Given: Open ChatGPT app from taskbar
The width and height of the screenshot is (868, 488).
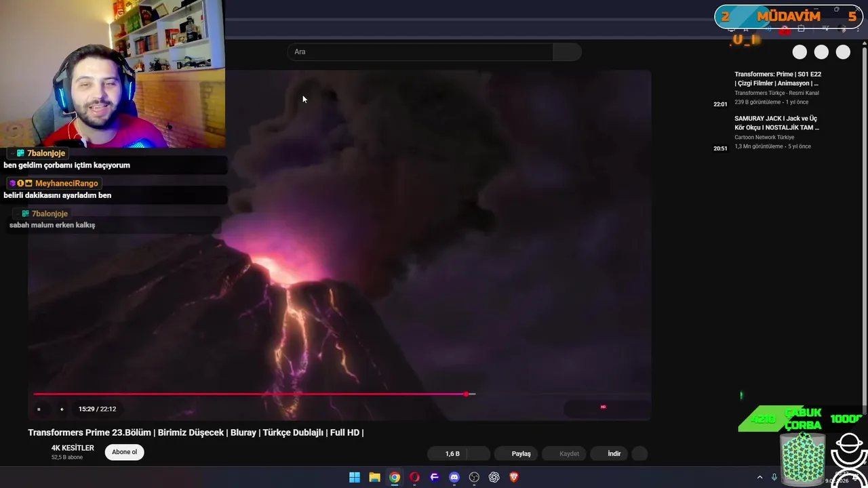Looking at the screenshot, I should 494,477.
